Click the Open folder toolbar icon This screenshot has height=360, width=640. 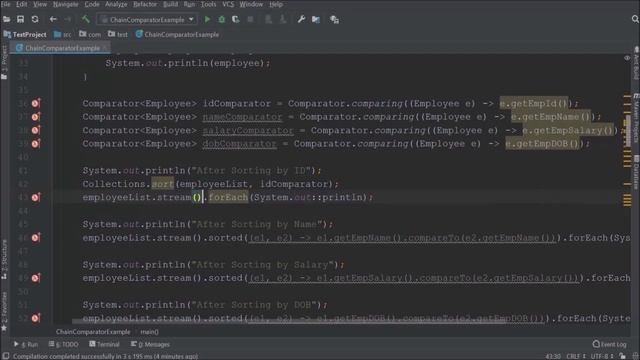[x=7, y=19]
